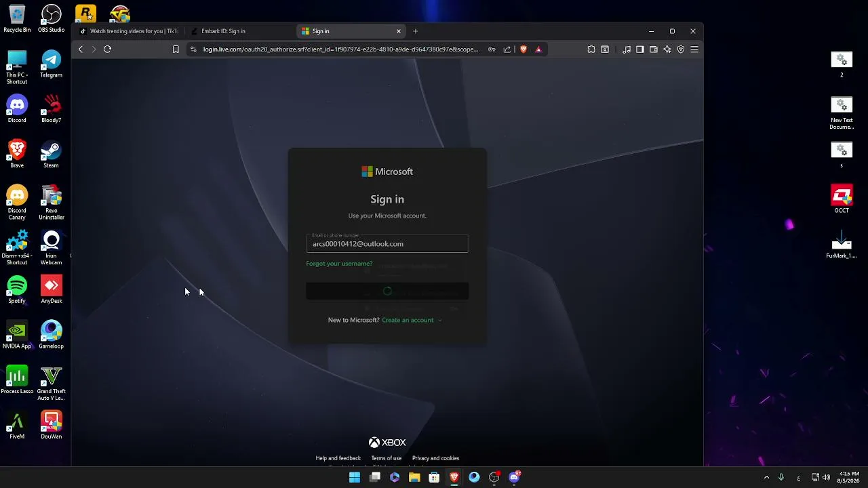This screenshot has height=488, width=868.
Task: Select the OCCT desktop icon
Action: (x=842, y=199)
